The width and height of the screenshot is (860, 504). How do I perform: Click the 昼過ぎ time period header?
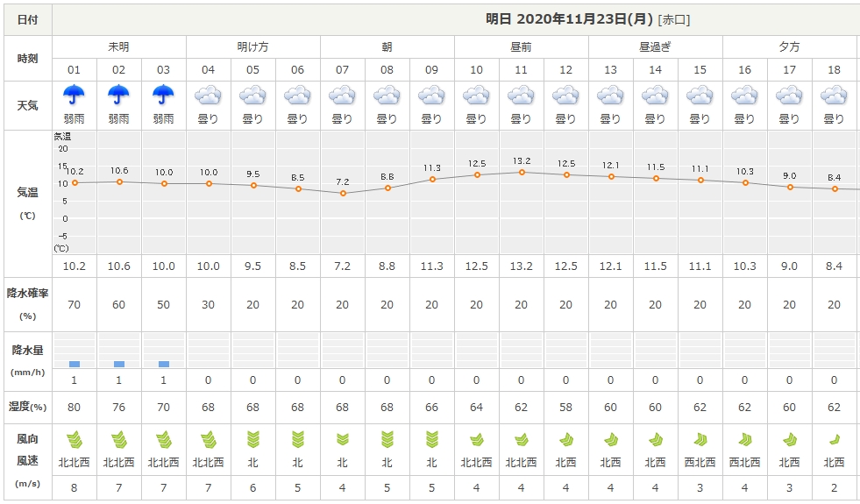click(655, 47)
